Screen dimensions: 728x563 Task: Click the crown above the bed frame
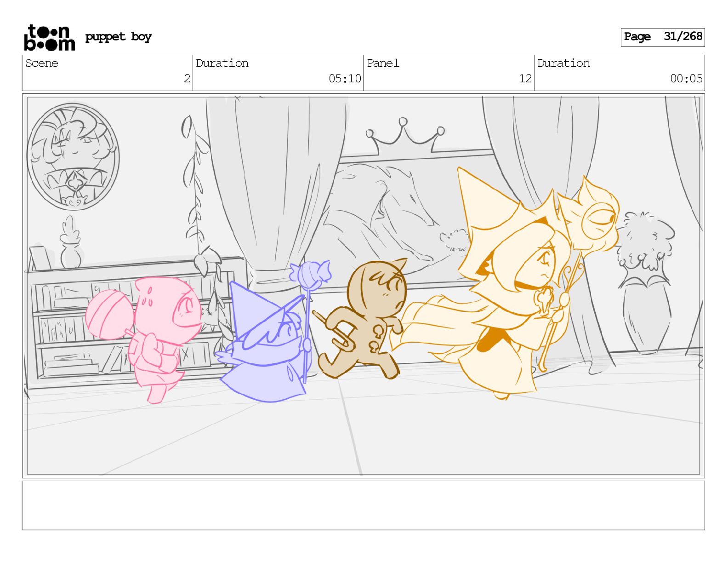[405, 136]
